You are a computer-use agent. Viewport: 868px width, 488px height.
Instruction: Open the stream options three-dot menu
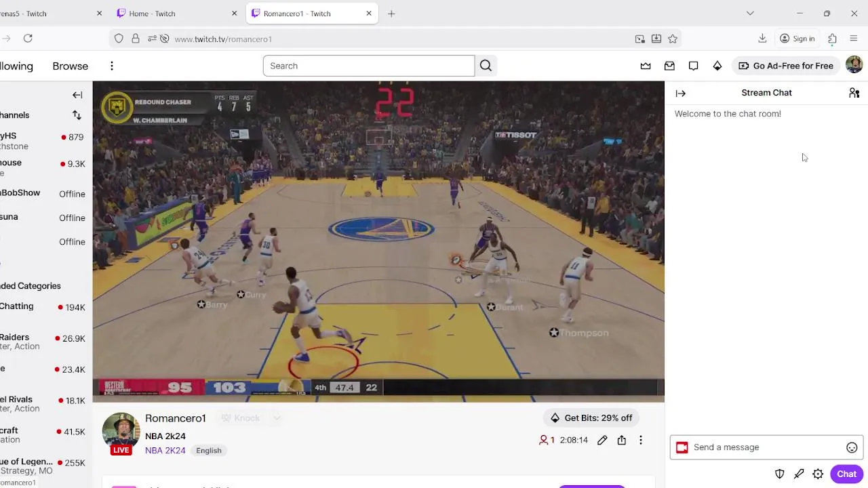(641, 441)
